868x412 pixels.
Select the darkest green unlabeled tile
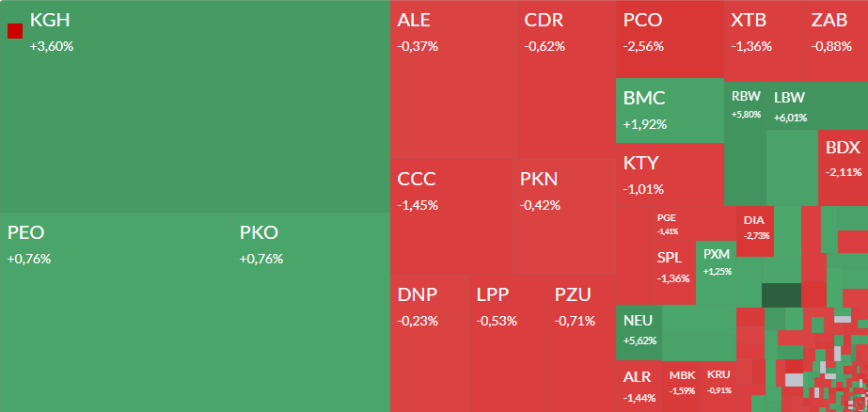coord(780,294)
